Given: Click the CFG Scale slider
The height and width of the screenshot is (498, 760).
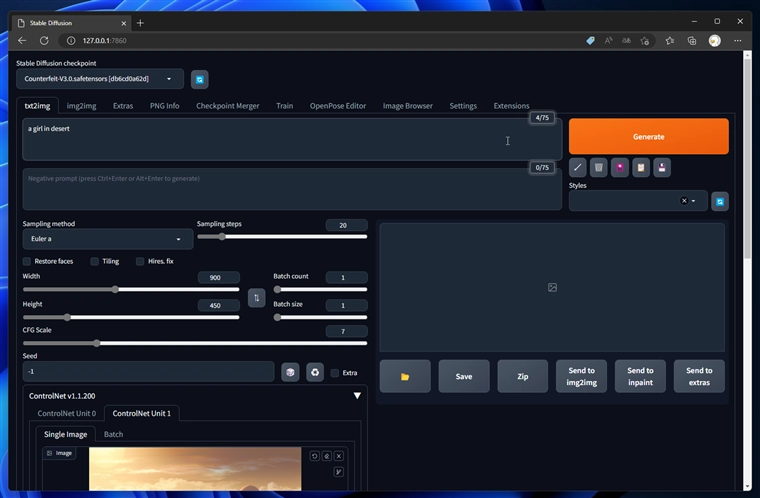Looking at the screenshot, I should [195, 343].
